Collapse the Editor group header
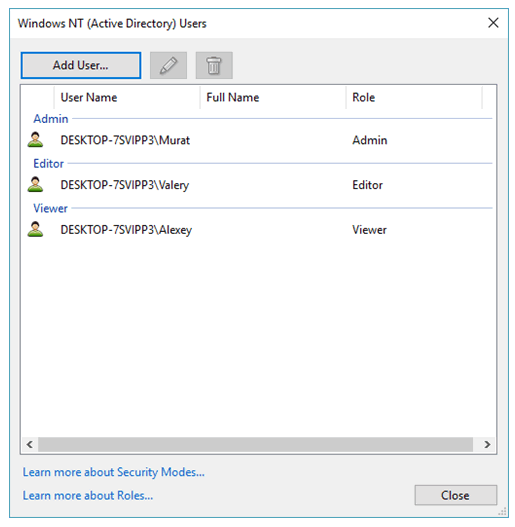 tap(48, 164)
